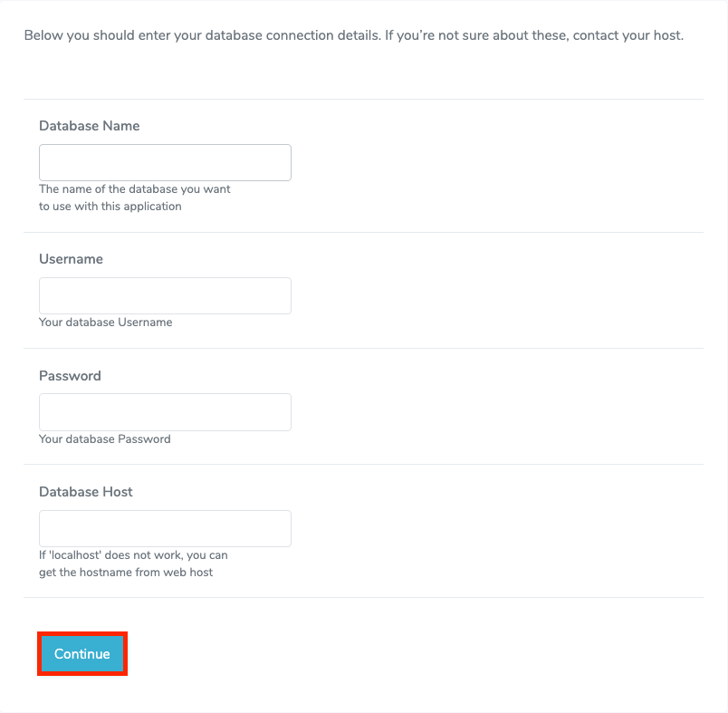
Task: Click into the Username text box
Action: tap(165, 296)
